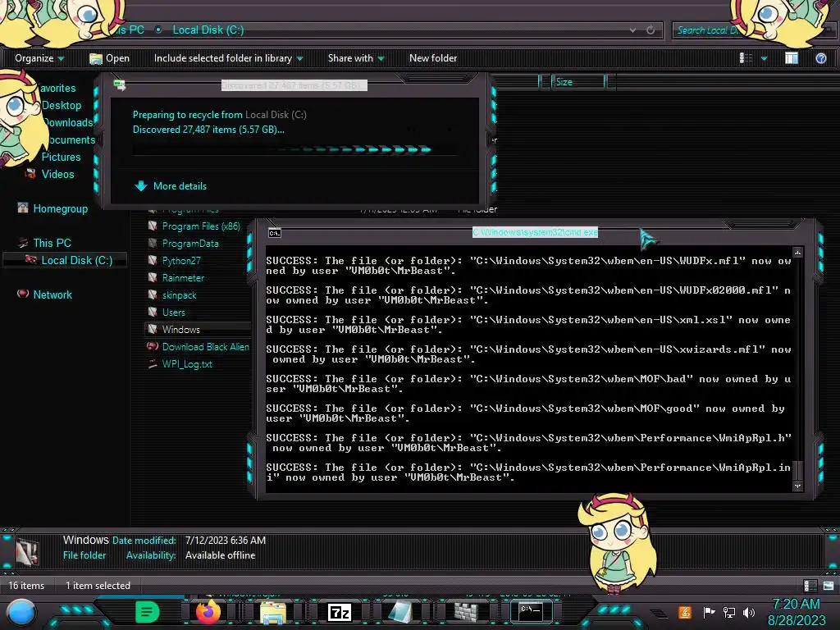840x630 pixels.
Task: Click the Help question mark icon
Action: pos(820,58)
